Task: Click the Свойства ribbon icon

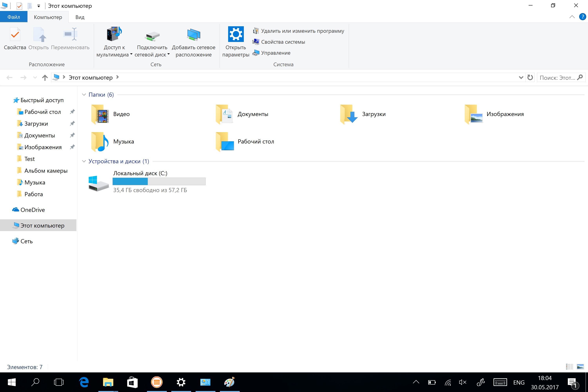Action: click(x=15, y=34)
